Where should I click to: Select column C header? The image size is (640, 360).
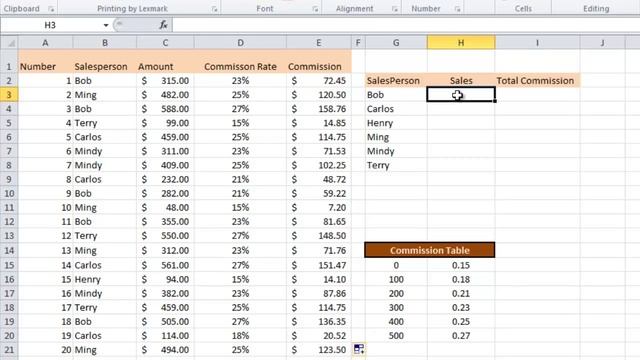(165, 42)
